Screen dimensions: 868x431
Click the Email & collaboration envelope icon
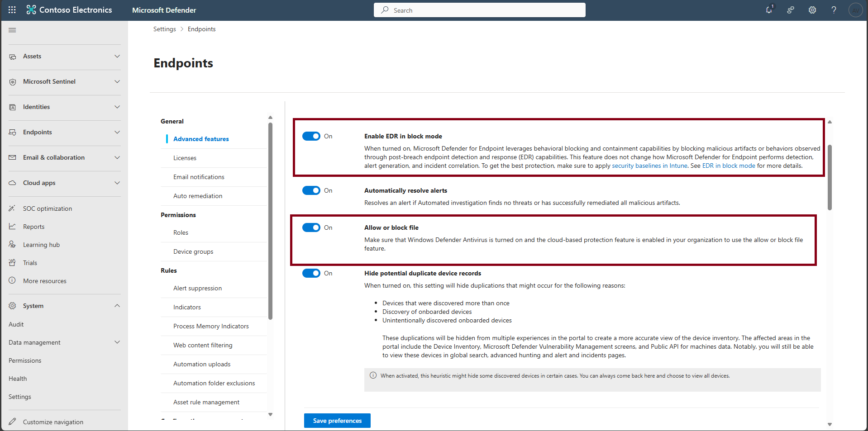coord(13,157)
